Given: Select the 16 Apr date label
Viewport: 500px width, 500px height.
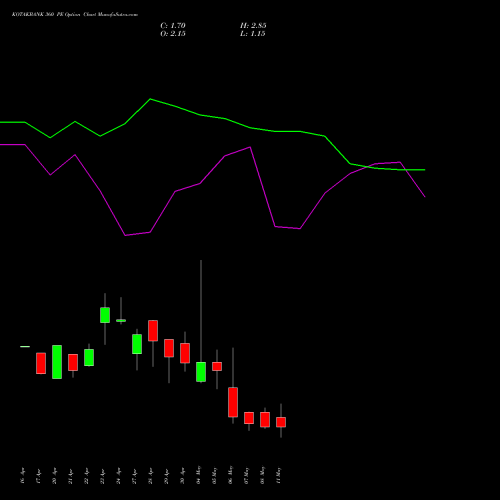Looking at the screenshot, I should pyautogui.click(x=22, y=476).
